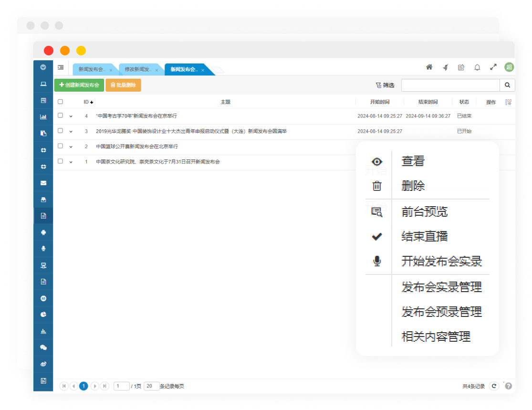Toggle fullscreen using the expand arrows icon

coord(493,67)
